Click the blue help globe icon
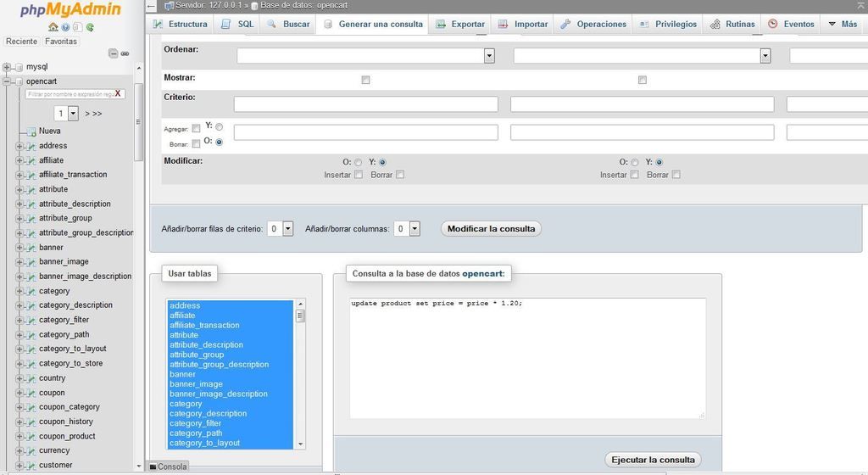 [65, 26]
